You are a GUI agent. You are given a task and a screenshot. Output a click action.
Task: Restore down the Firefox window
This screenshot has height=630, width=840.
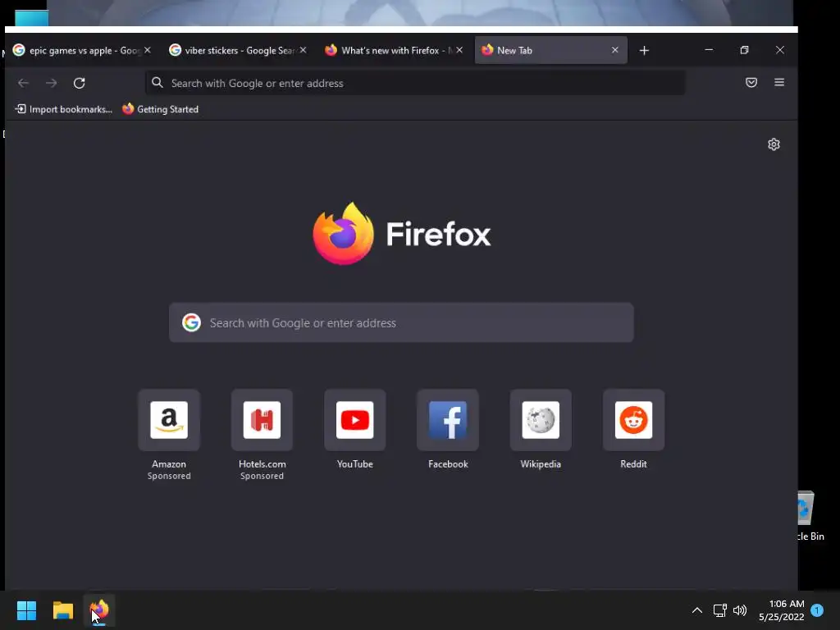point(744,50)
